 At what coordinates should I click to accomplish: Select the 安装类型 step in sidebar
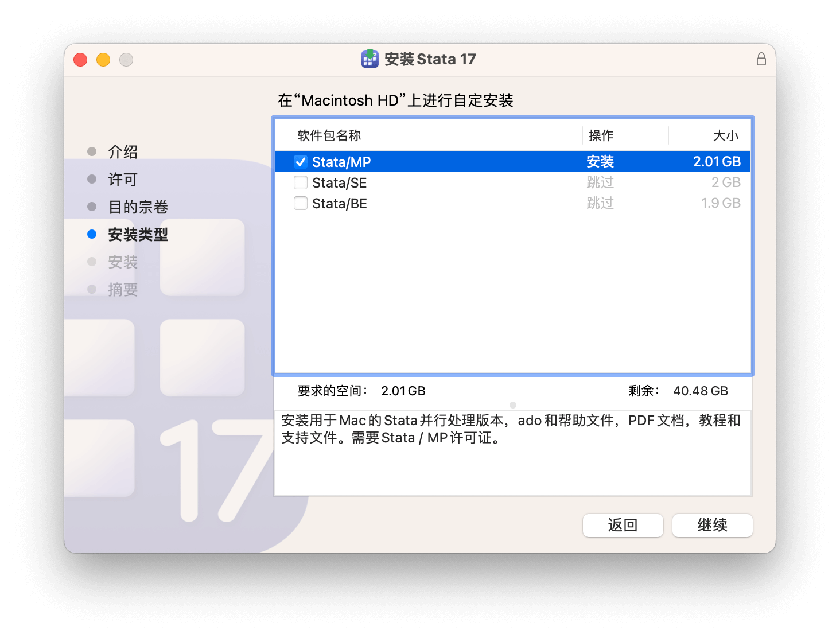pyautogui.click(x=138, y=234)
